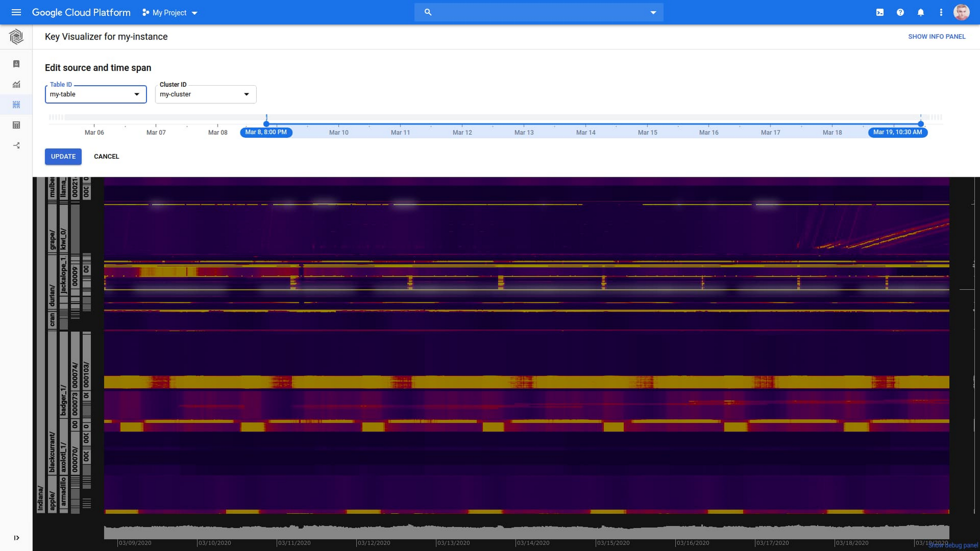Click the share/export icon in left sidebar

(x=16, y=146)
